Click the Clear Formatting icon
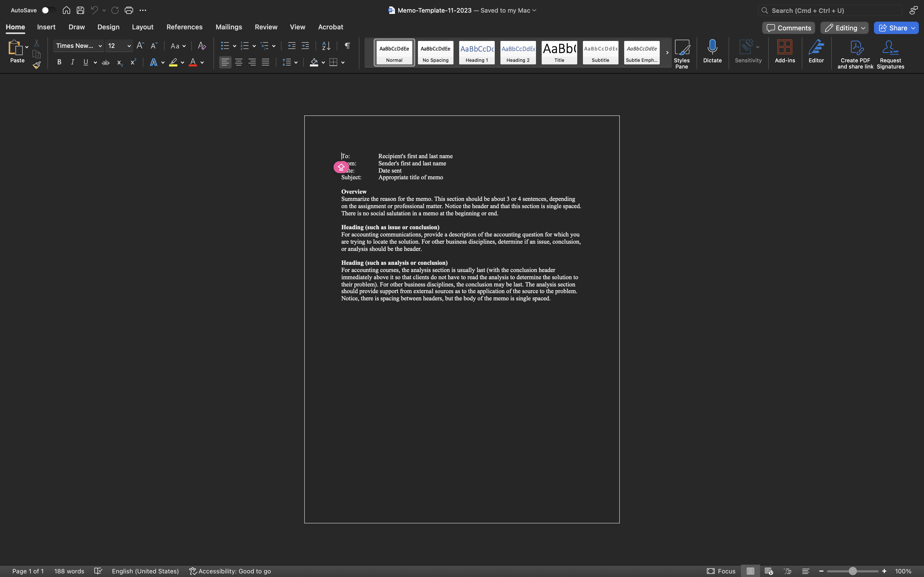924x577 pixels. coord(202,46)
